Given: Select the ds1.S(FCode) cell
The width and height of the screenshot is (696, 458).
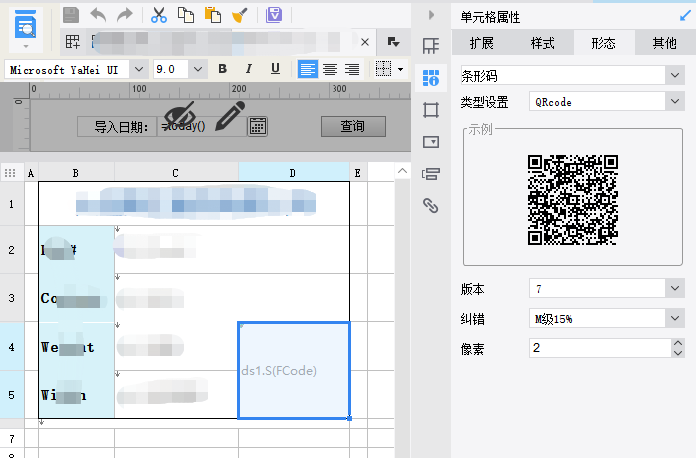Looking at the screenshot, I should pyautogui.click(x=294, y=370).
